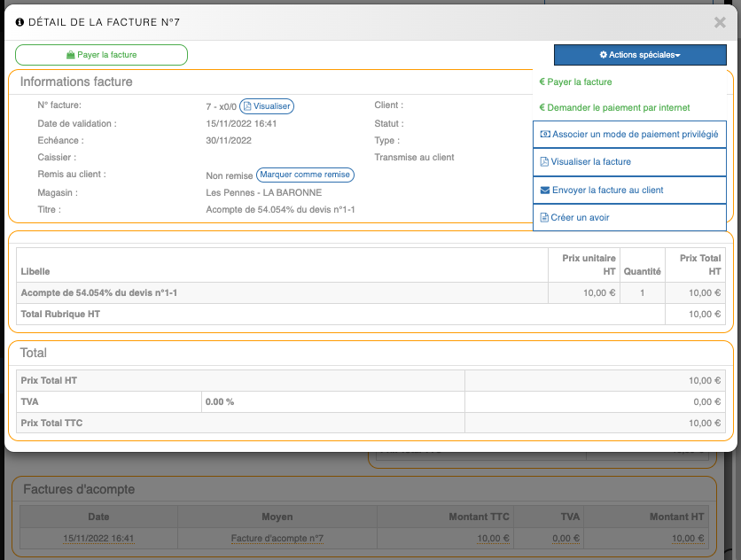Collapse the Actions spéciales dropdown

640,55
